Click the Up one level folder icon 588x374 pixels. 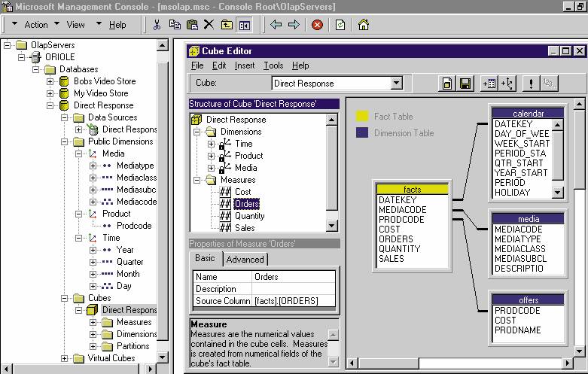pos(227,25)
